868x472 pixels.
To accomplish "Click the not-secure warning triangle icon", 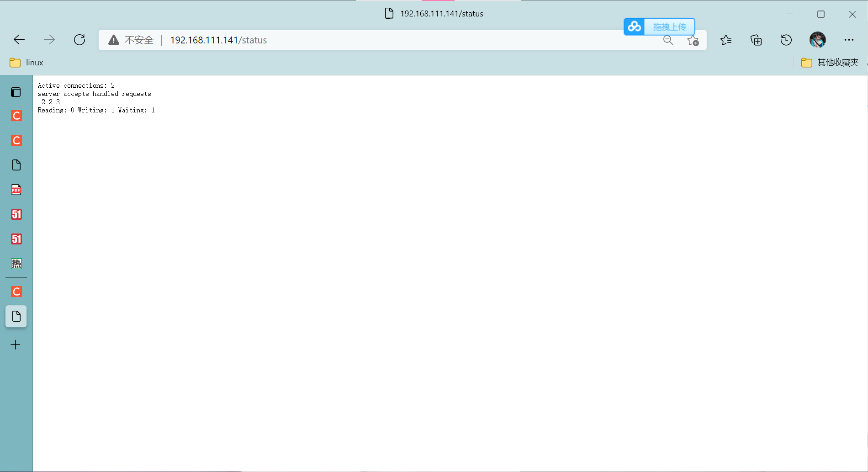I will 113,40.
